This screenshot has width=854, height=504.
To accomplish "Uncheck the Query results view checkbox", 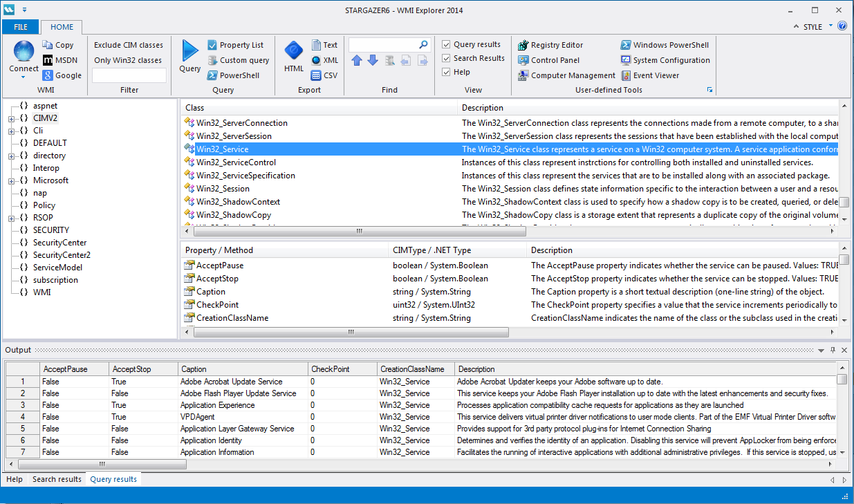I will [x=447, y=44].
